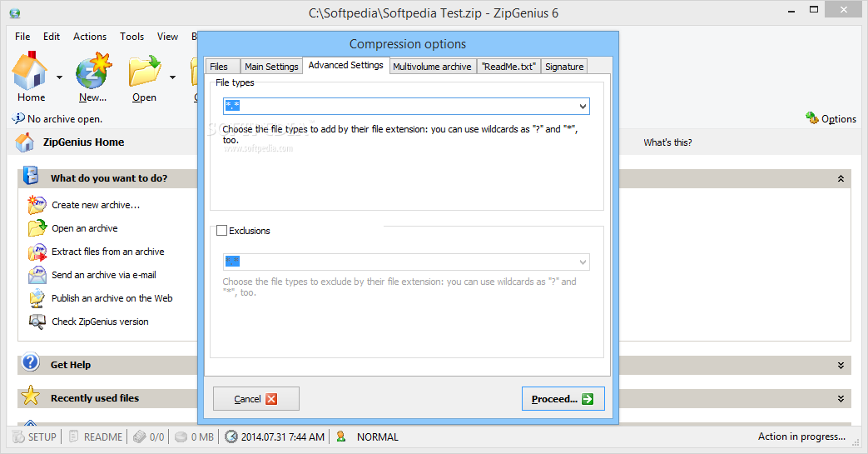
Task: Open the View menu
Action: point(167,37)
